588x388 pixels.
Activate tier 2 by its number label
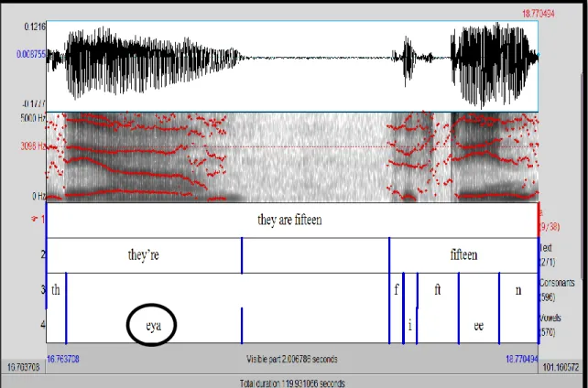coord(43,254)
